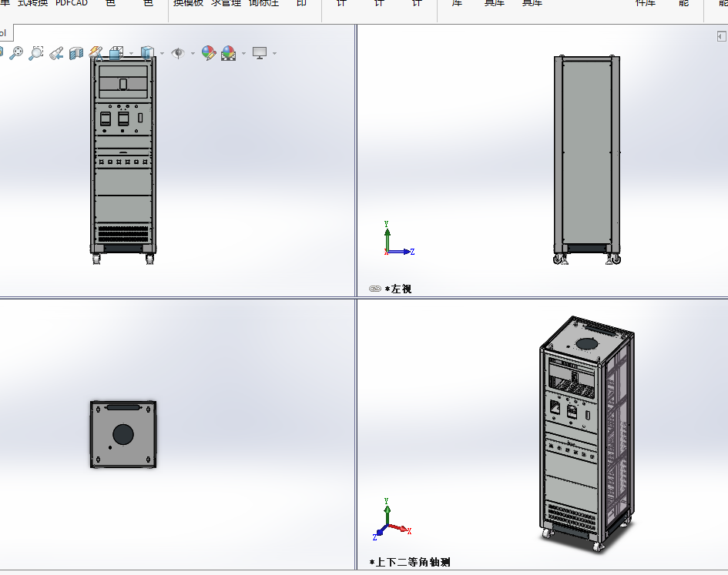The height and width of the screenshot is (575, 728).
Task: Select the cabinet side panel in the left view
Action: [x=587, y=152]
